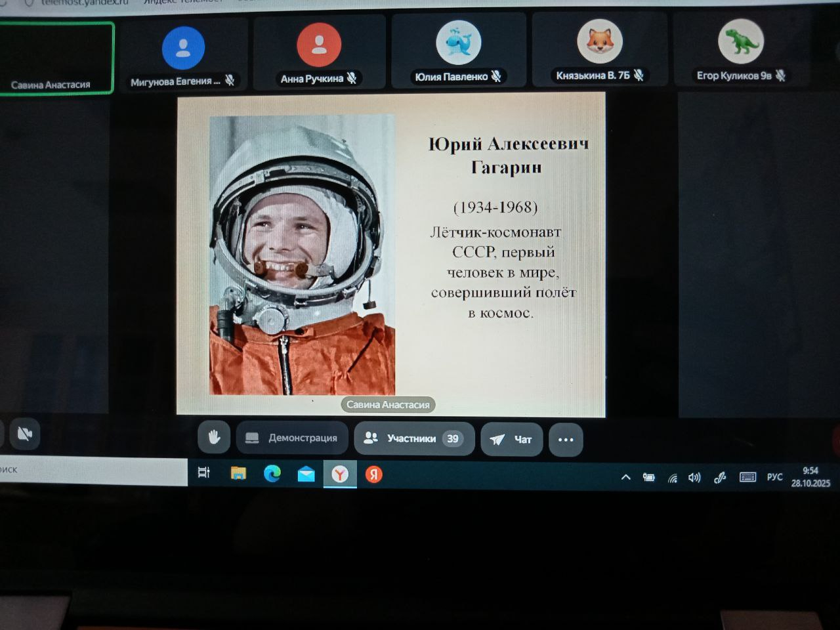Open File Explorer from the taskbar
The image size is (840, 630).
[x=238, y=474]
